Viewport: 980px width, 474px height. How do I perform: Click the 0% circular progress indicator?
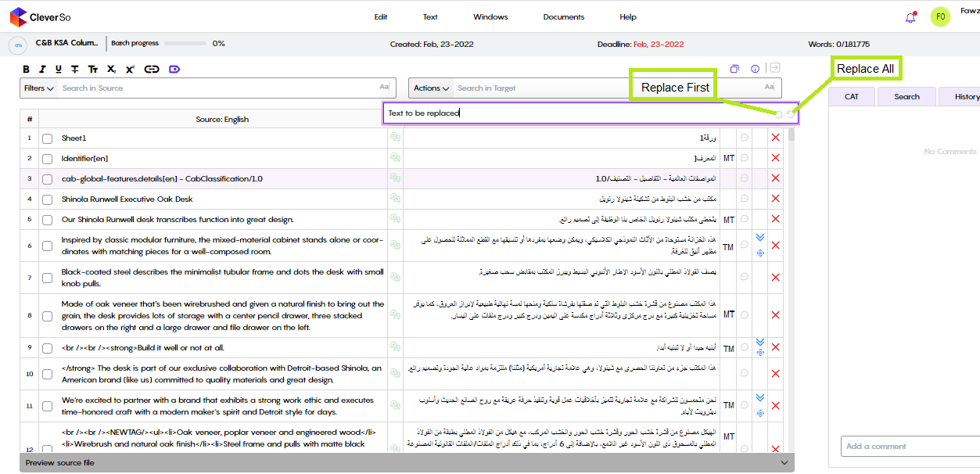pos(18,45)
